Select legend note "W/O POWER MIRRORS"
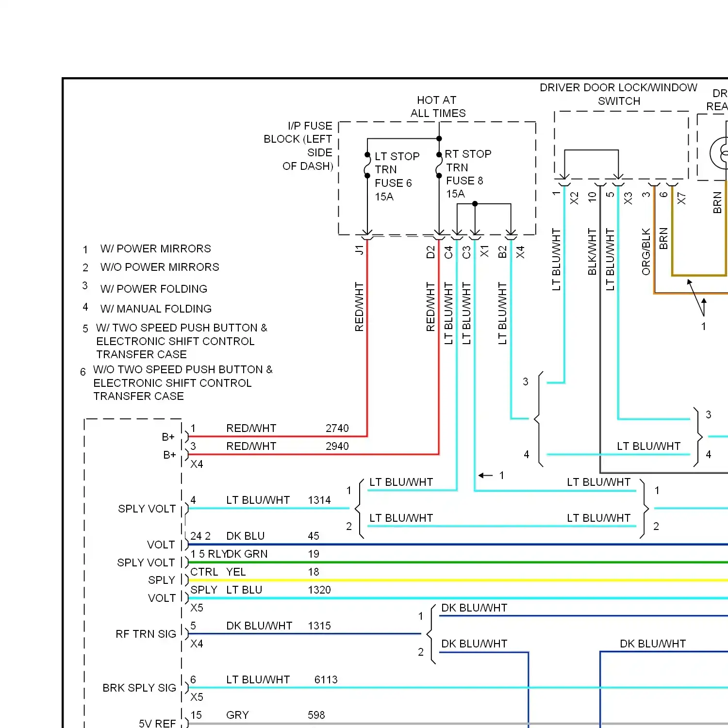The image size is (728, 728). [160, 267]
